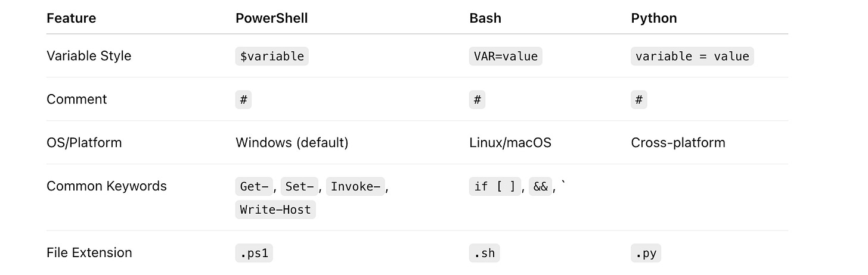
Task: Click the Bash column header
Action: pos(485,18)
